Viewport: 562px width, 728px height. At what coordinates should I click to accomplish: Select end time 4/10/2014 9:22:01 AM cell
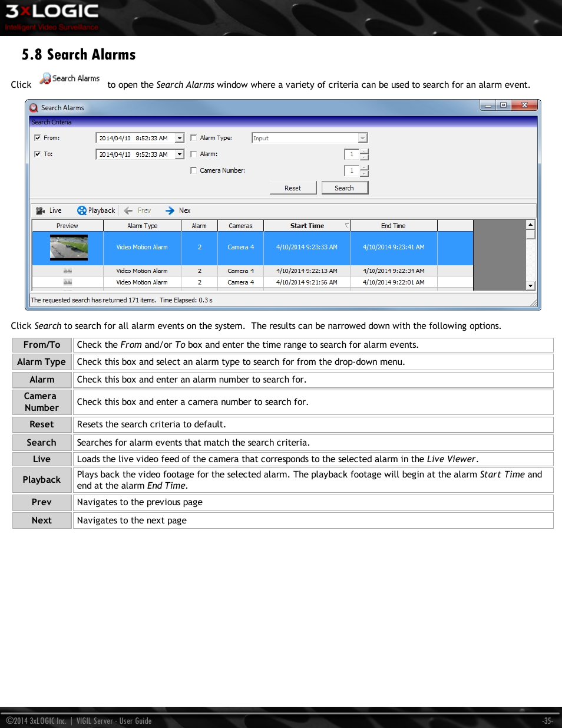(x=394, y=282)
